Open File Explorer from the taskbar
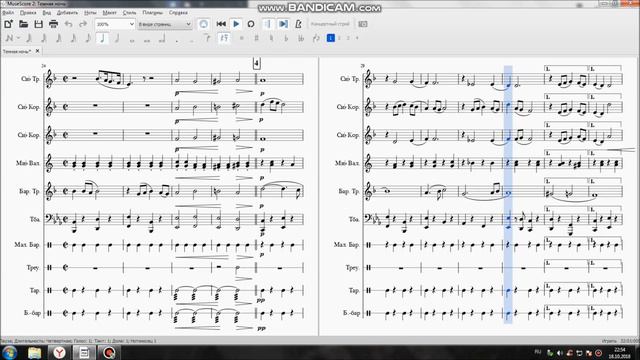This screenshot has height=360, width=640. coord(35,353)
